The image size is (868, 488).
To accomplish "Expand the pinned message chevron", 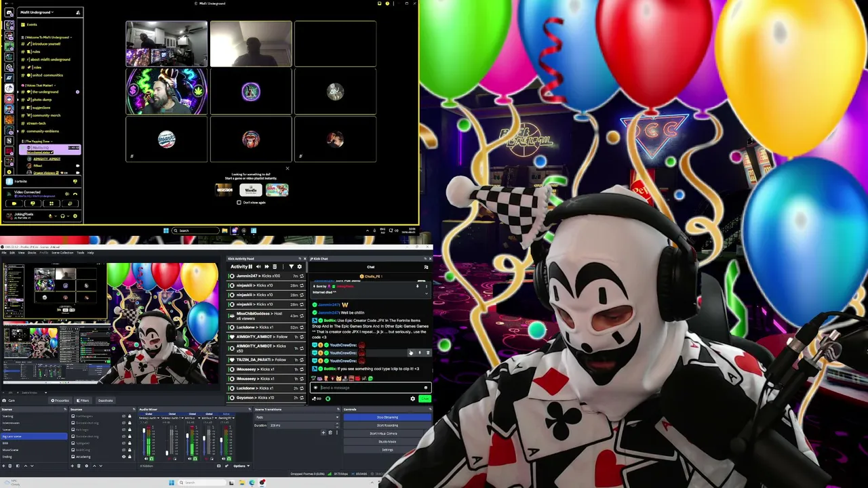I will click(427, 293).
